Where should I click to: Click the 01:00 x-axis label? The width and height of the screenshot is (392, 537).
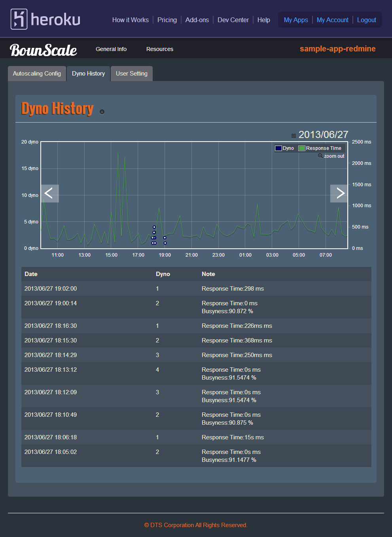coord(245,255)
